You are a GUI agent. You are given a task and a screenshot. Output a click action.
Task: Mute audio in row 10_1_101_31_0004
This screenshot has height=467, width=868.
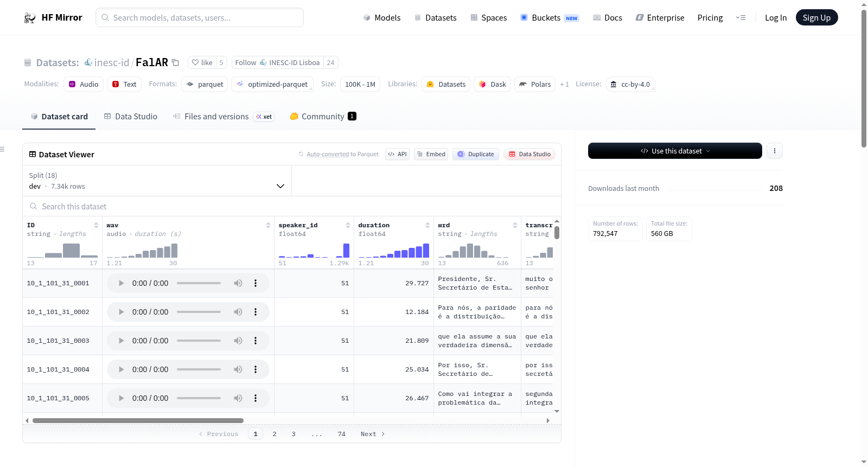coord(238,369)
